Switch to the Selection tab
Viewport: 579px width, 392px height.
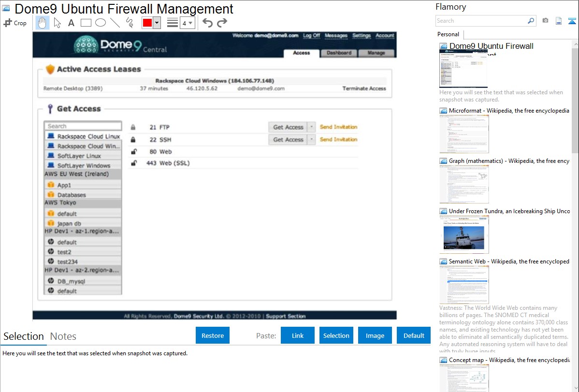pyautogui.click(x=24, y=336)
